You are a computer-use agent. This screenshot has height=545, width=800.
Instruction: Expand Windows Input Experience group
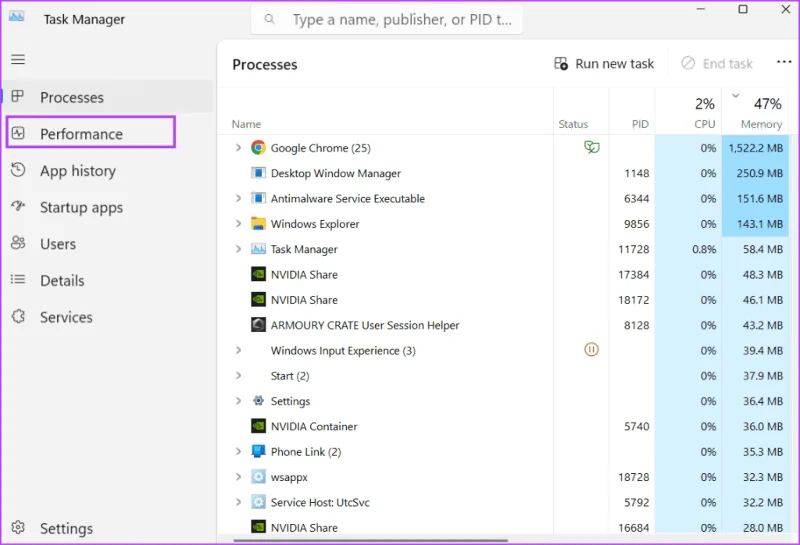(x=238, y=350)
